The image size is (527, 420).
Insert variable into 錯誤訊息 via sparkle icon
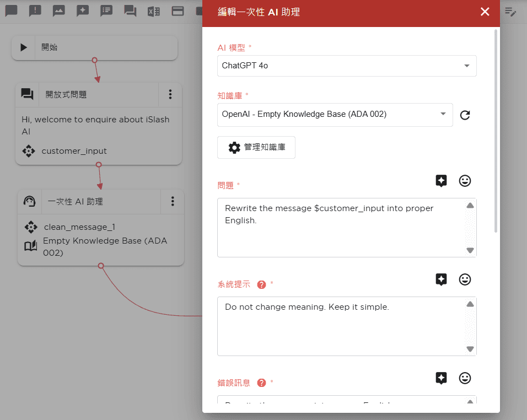(x=442, y=378)
